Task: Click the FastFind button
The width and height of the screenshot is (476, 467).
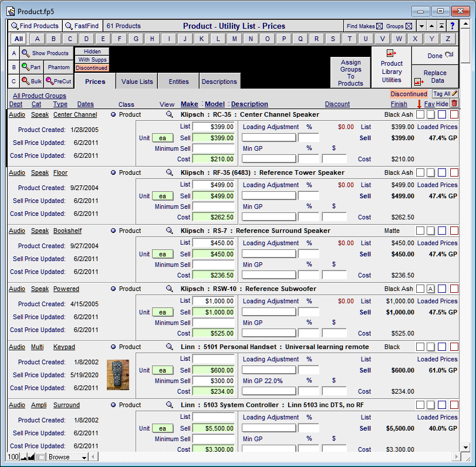Action: [x=82, y=26]
